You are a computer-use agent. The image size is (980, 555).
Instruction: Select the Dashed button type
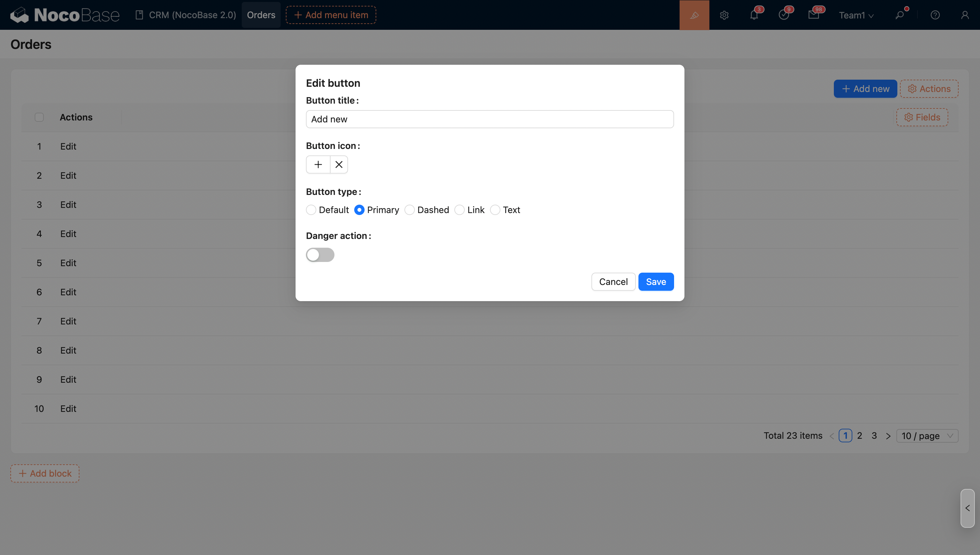pyautogui.click(x=410, y=210)
